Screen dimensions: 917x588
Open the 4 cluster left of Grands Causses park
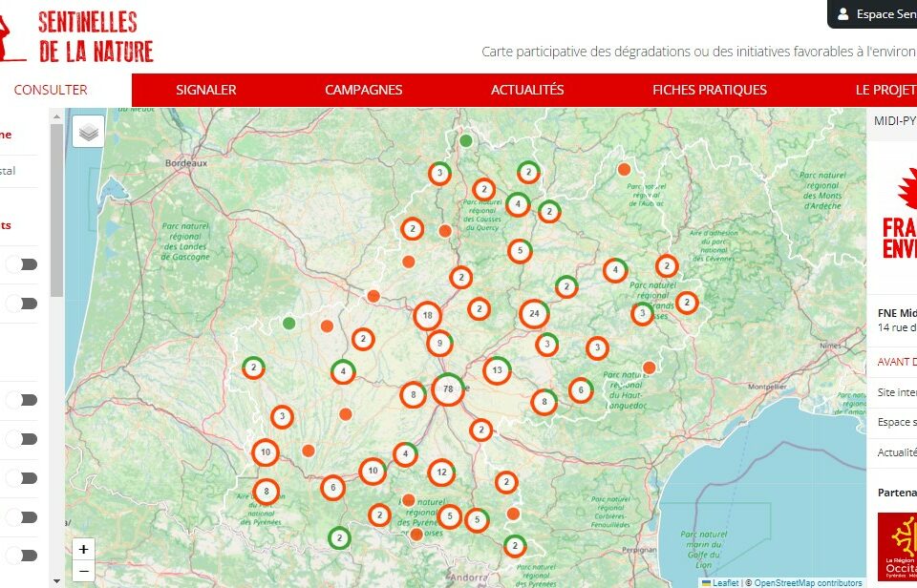coord(615,270)
